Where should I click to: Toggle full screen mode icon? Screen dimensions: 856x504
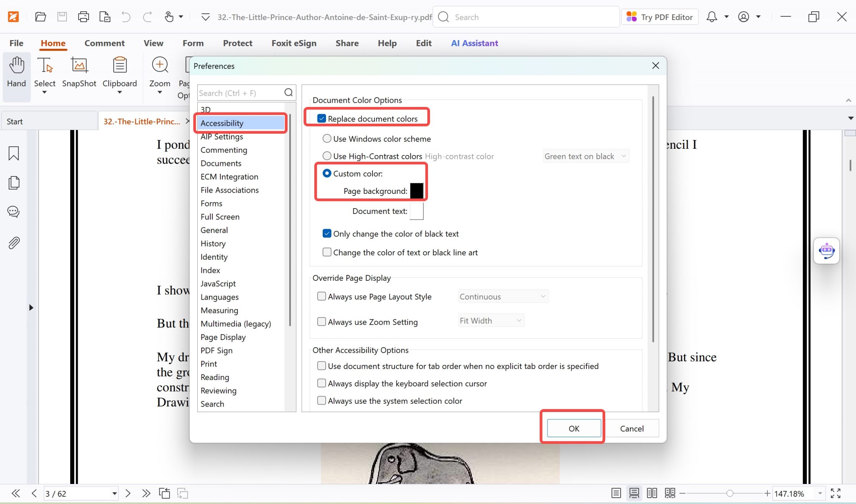836,494
